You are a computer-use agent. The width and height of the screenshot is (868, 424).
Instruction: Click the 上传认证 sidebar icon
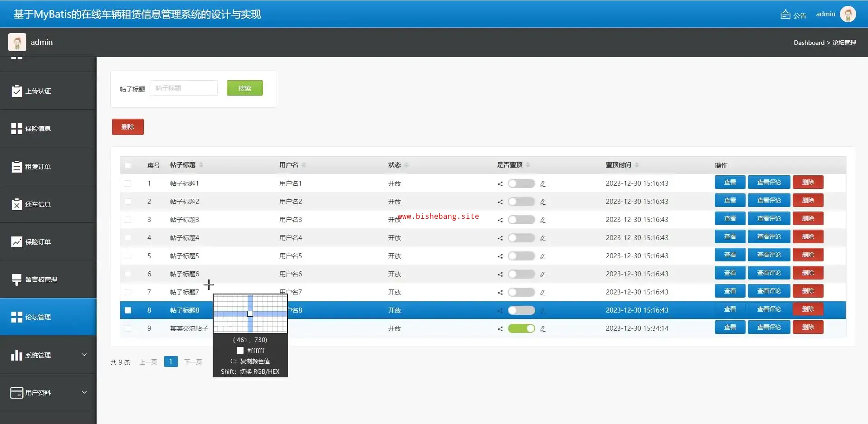17,91
